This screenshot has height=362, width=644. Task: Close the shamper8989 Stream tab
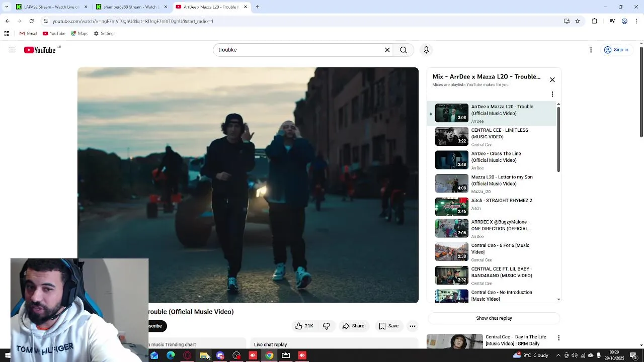point(166,7)
